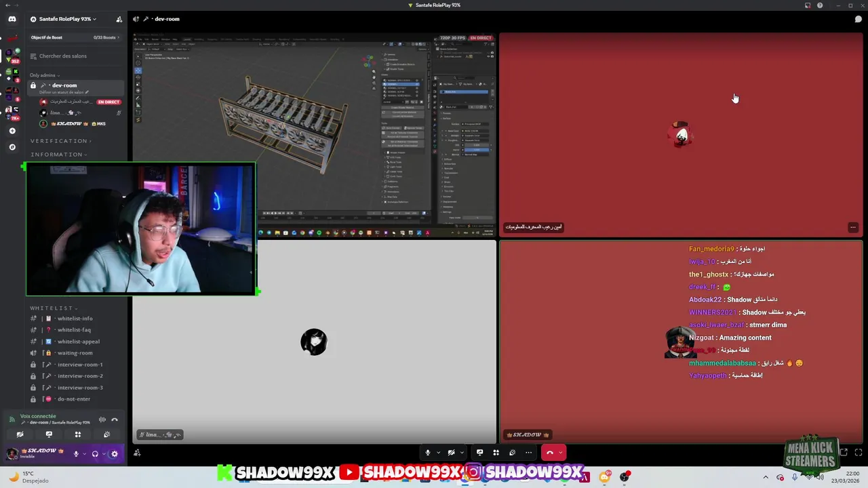
Task: Join the waiting-room voice channel
Action: (x=75, y=353)
